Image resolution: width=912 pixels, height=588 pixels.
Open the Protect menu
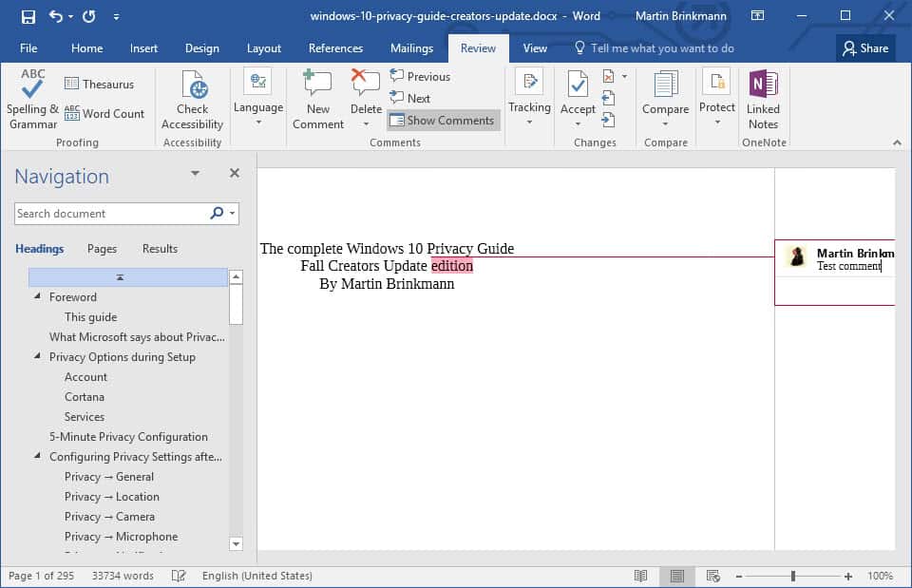click(717, 98)
